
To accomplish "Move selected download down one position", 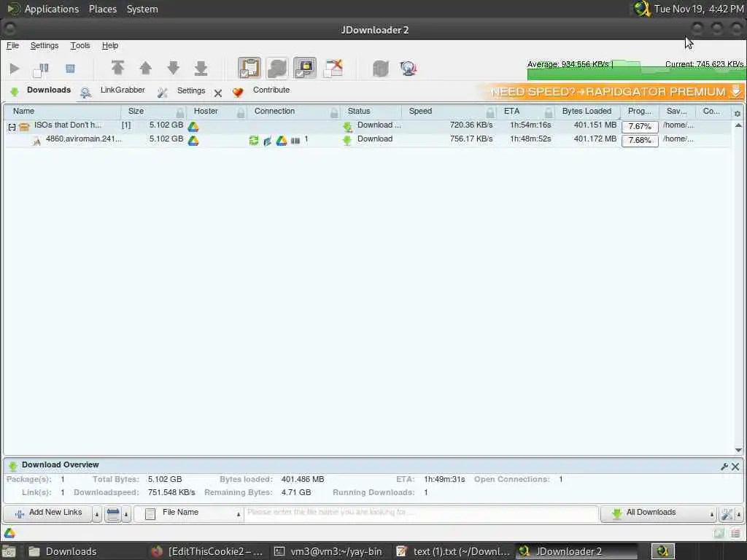I will click(x=174, y=68).
